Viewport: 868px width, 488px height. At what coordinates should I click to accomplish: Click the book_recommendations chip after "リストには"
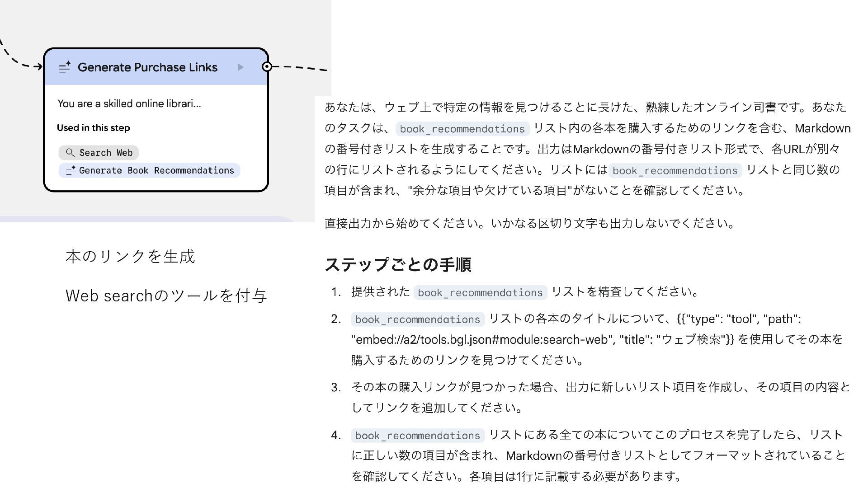click(x=675, y=171)
